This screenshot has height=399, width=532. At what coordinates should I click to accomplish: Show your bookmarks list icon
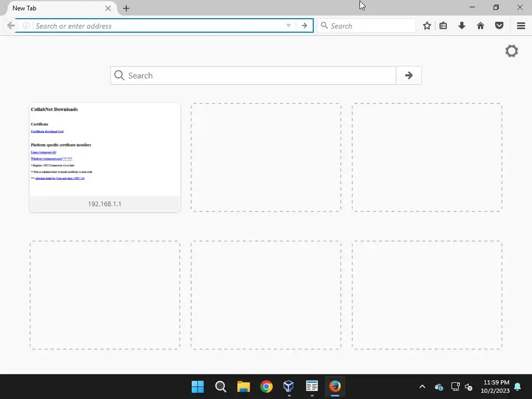tap(443, 26)
